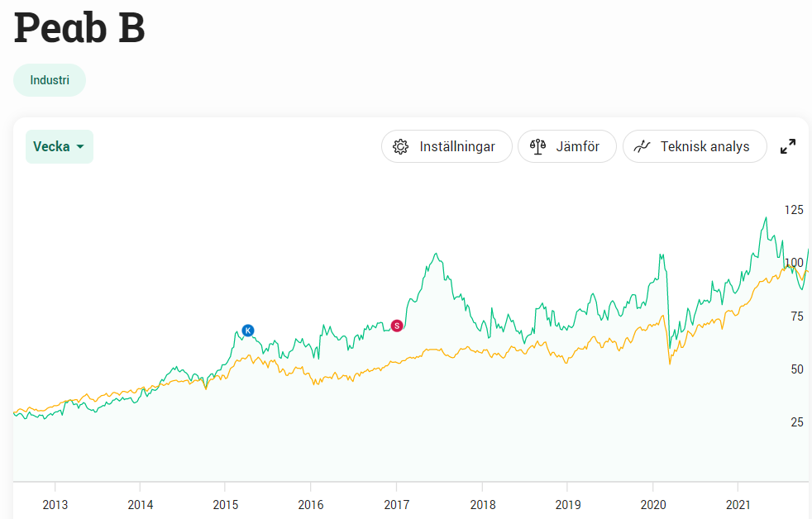Viewport: 812px width, 519px height.
Task: Click the Peab B stock title
Action: 79,27
